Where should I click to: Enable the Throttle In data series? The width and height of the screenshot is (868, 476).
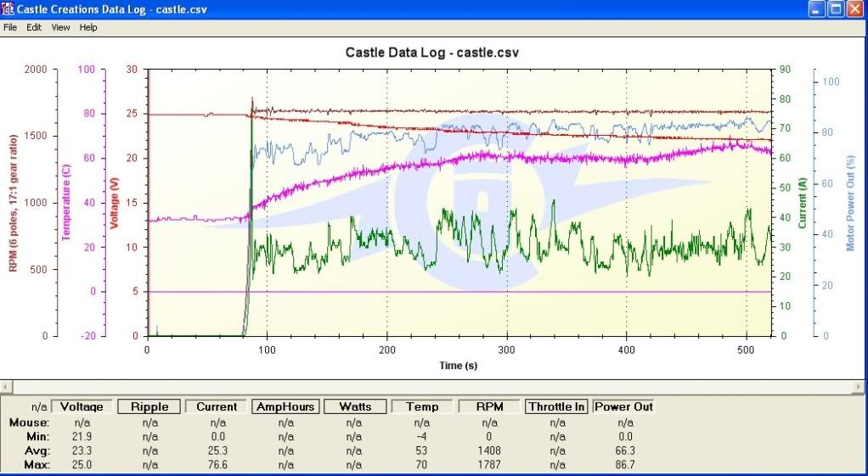click(557, 406)
